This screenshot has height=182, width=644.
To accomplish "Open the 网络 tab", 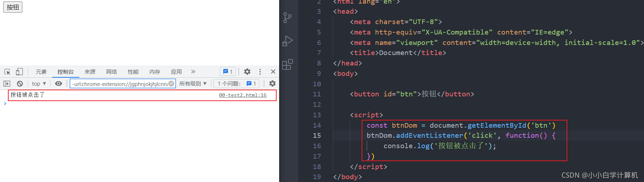I will (112, 72).
